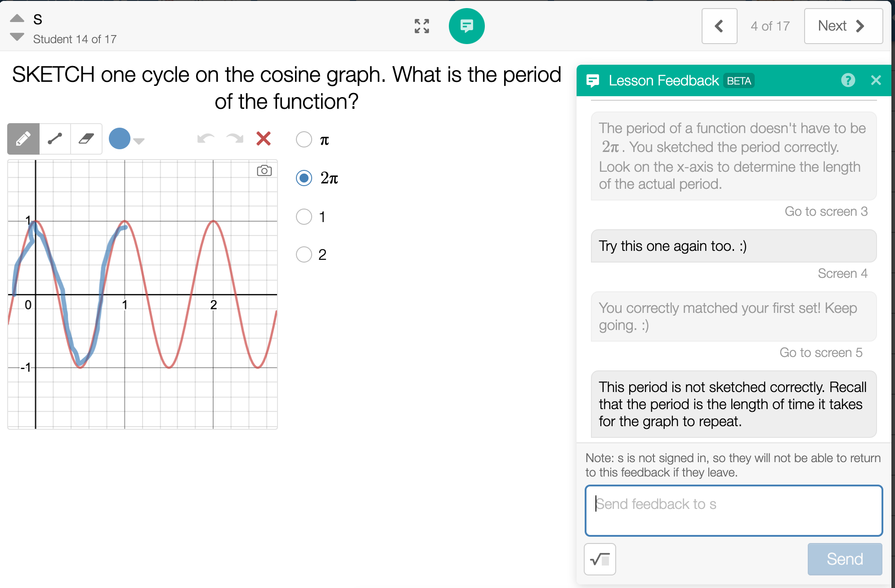
Task: Choose the radio option labeled 2
Action: point(304,254)
